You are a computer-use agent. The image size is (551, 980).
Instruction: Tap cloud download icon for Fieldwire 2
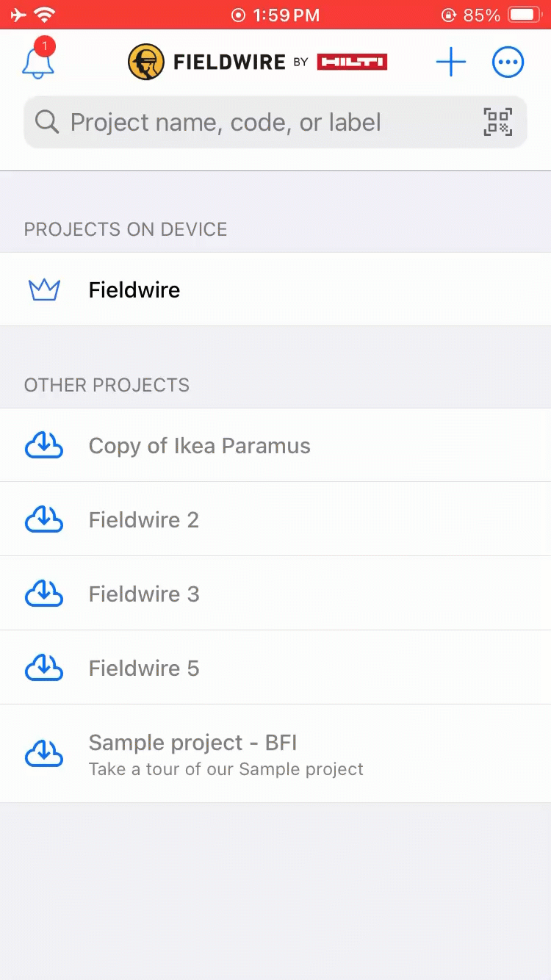pos(44,520)
